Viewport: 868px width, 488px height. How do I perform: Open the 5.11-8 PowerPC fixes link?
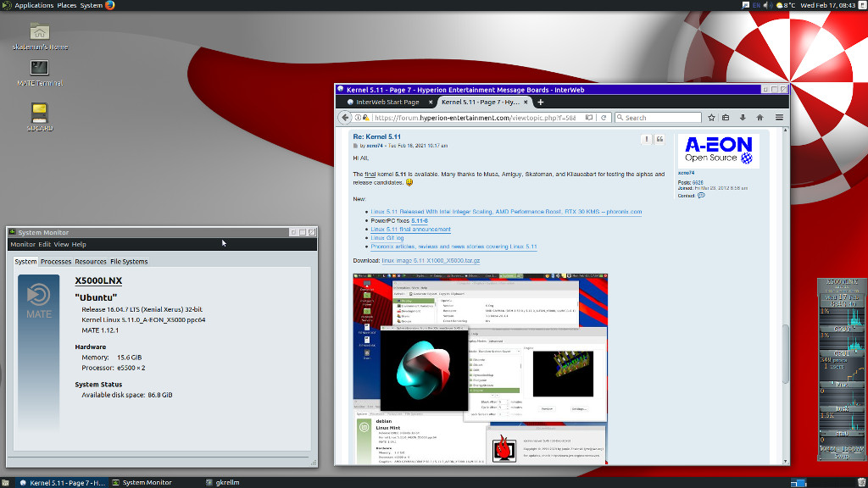click(x=419, y=221)
